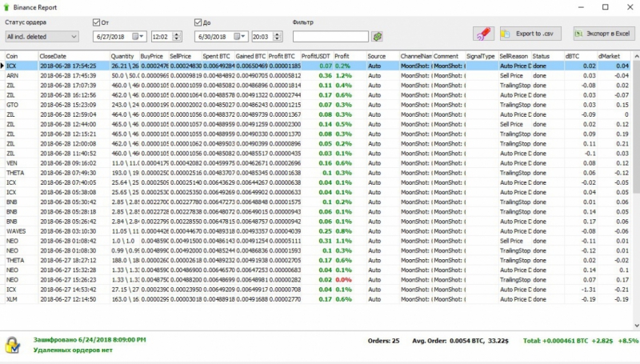Toggle the 'До' to-date checkbox
The image size is (640, 364).
198,22
